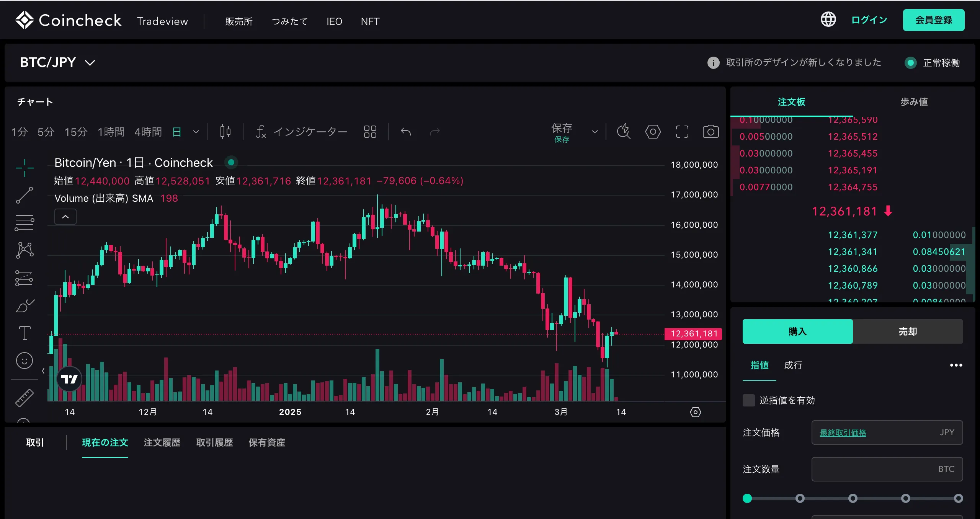Viewport: 980px width, 519px height.
Task: Click the order amount slider handle
Action: click(747, 498)
